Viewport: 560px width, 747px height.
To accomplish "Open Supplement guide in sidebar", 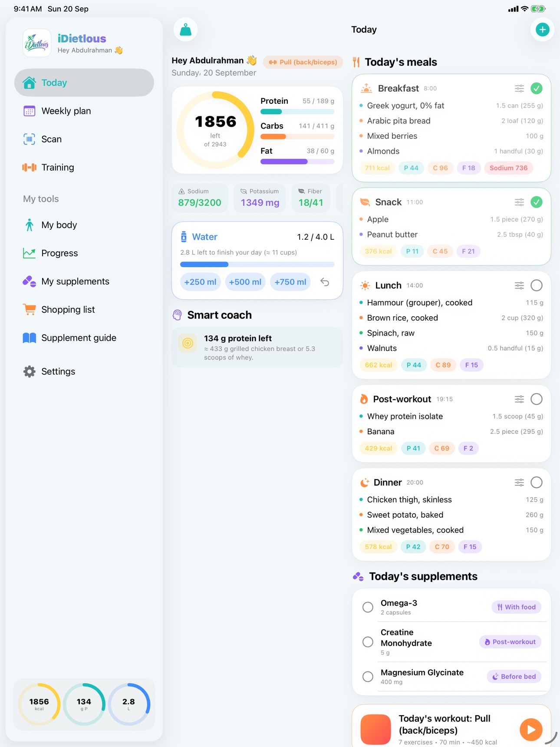I will 84,338.
